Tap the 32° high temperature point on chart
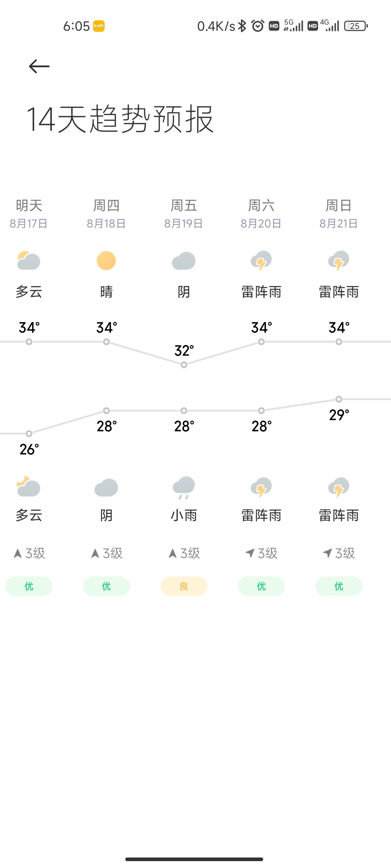This screenshot has height=868, width=391. (x=184, y=365)
